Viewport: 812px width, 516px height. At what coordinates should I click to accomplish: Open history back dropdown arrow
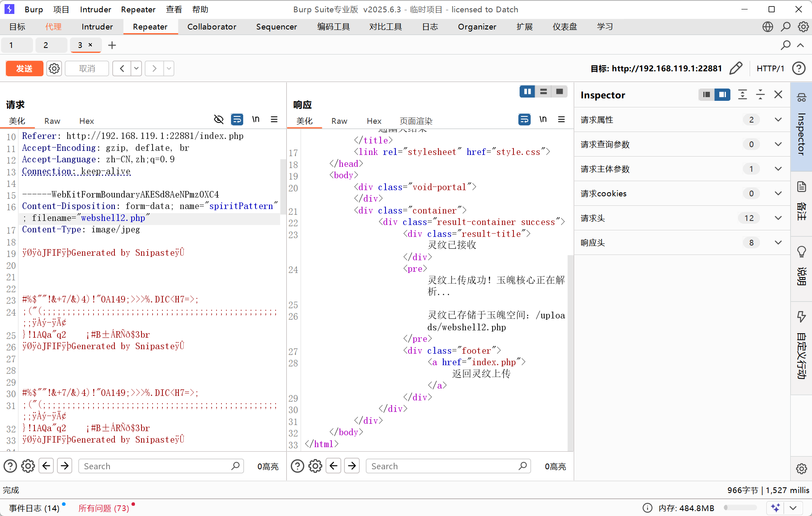click(136, 68)
